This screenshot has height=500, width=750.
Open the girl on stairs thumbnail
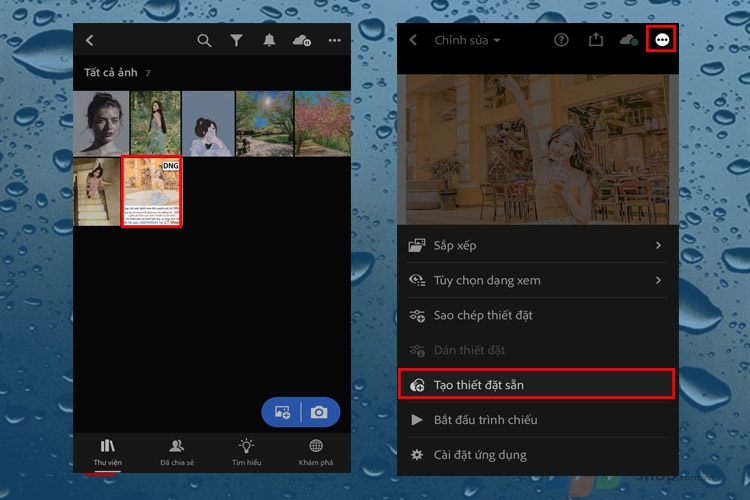click(97, 192)
